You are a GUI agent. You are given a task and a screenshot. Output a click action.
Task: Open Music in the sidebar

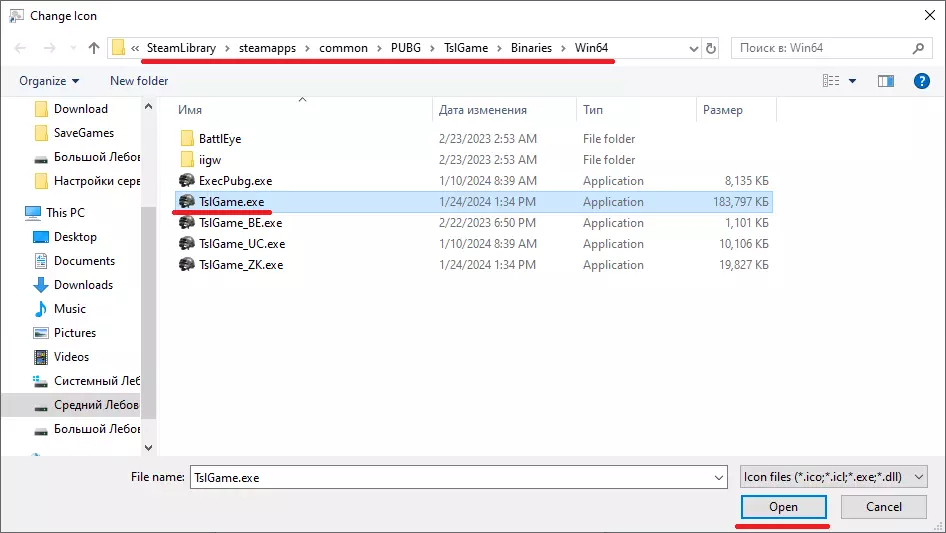click(x=59, y=308)
